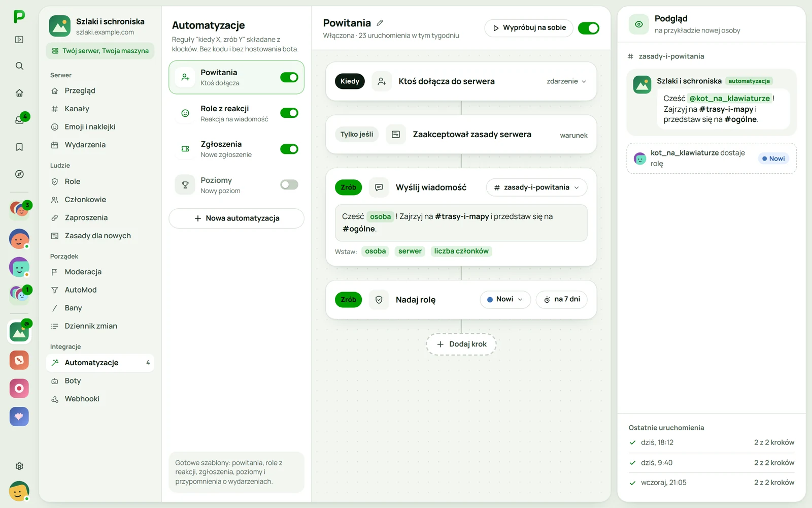The width and height of the screenshot is (812, 508).
Task: Open the inbox icon with badge 4
Action: click(x=20, y=119)
